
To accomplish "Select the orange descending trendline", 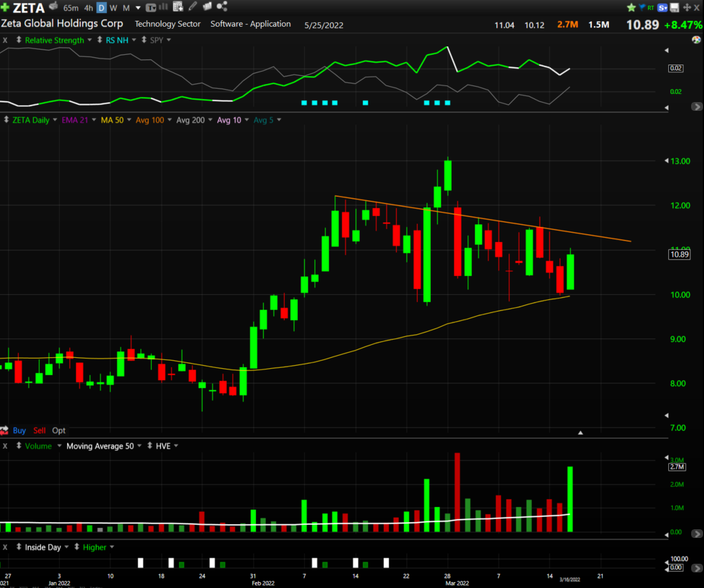I will 482,219.
